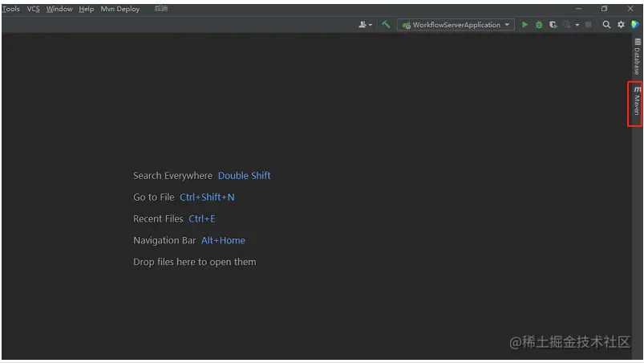The width and height of the screenshot is (644, 363).
Task: Build project with the green hammer icon
Action: tap(386, 24)
